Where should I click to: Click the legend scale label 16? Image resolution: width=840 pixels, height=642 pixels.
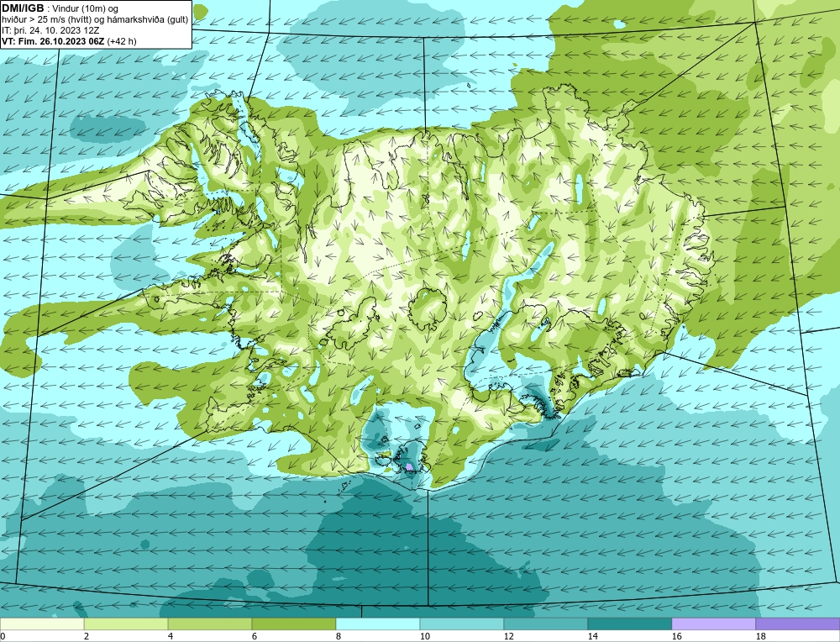click(676, 636)
